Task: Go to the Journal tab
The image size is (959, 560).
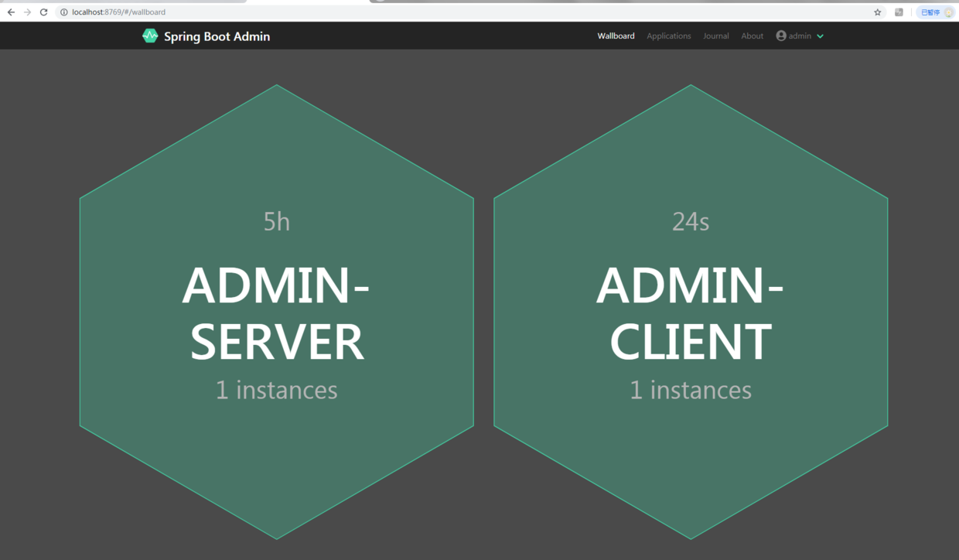Action: pyautogui.click(x=715, y=36)
